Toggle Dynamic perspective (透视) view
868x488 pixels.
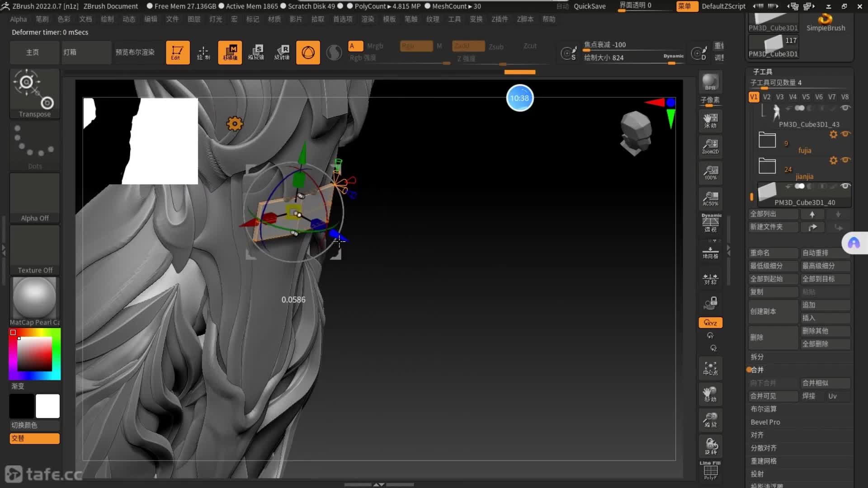coord(710,223)
